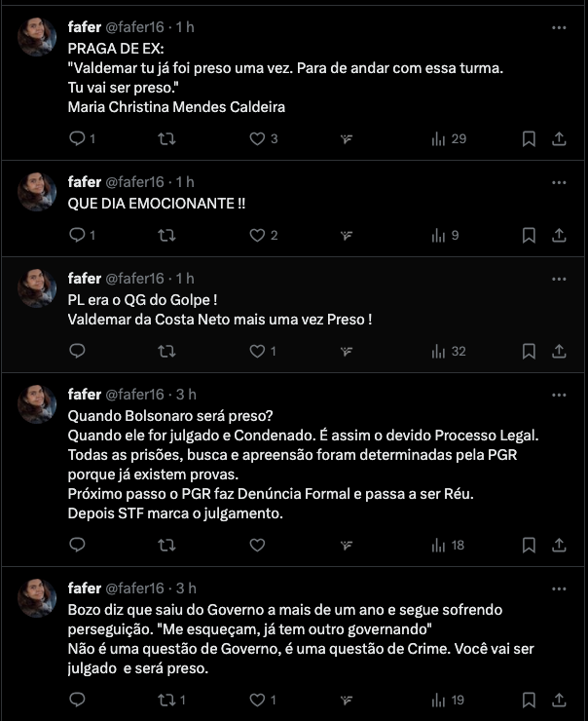Open more options on 'QUE DIA EMOCIONANTE' tweet
Screen dimensions: 588x721
(559, 182)
